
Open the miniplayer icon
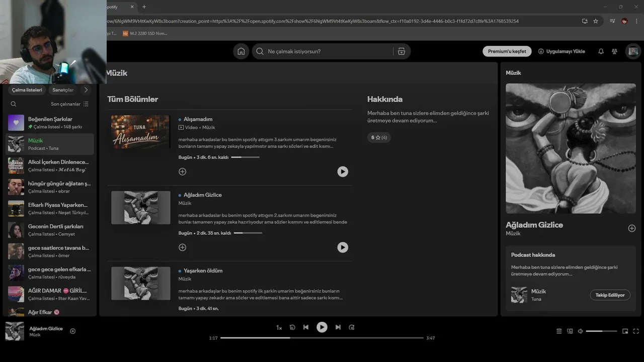[x=625, y=331]
